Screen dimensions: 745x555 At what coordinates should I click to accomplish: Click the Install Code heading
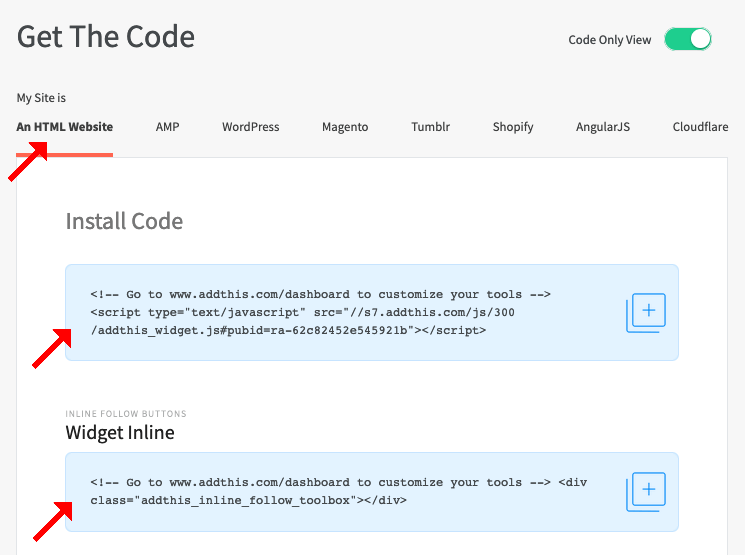point(124,221)
